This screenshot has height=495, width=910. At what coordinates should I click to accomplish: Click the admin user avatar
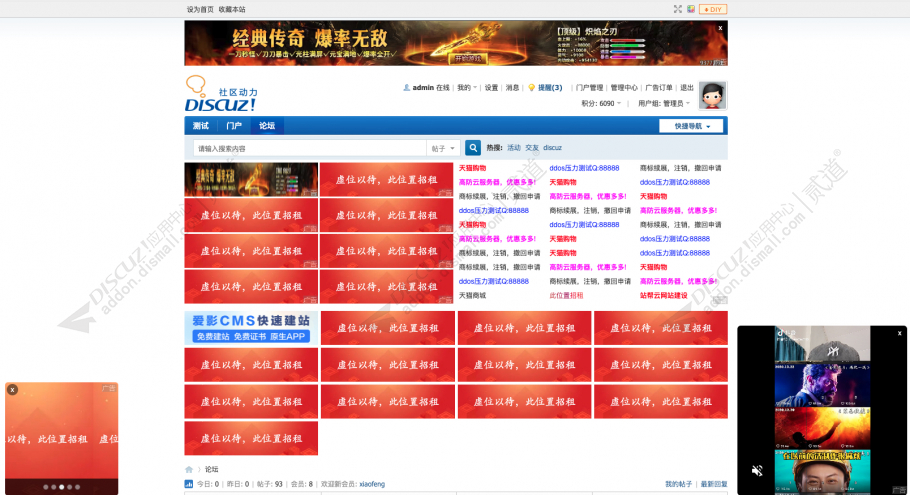pos(712,95)
